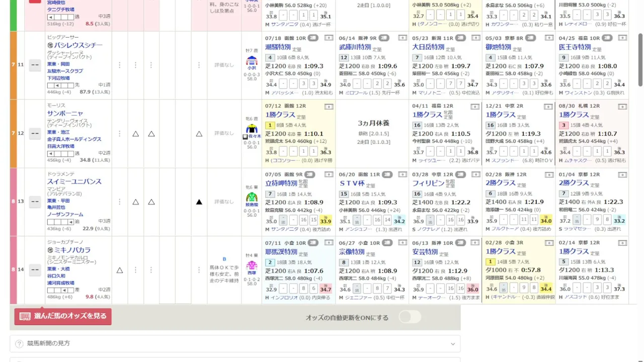Screen dimensions: 644x362
Task: Open the video icon for 05/03 京都 8R race
Action: click(x=549, y=38)
